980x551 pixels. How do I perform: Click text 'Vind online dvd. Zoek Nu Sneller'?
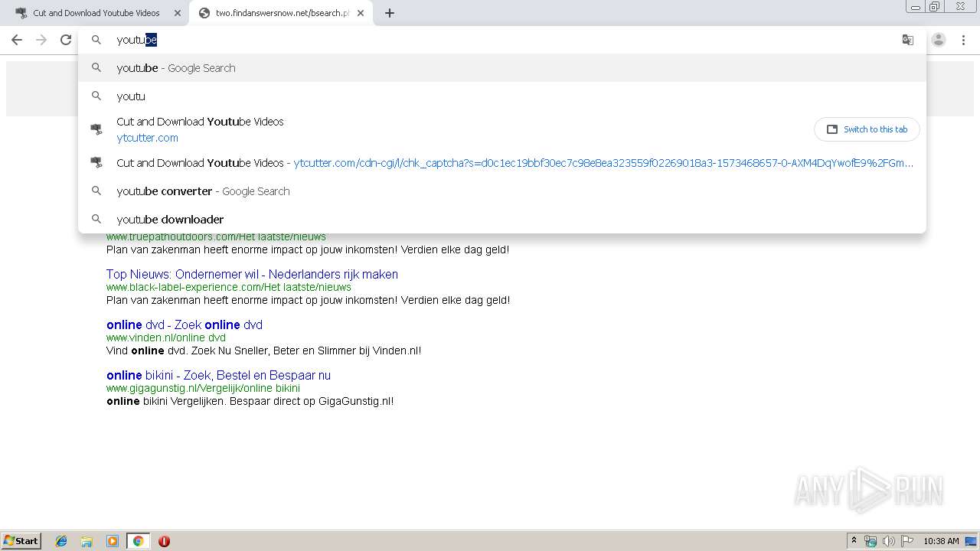[263, 350]
